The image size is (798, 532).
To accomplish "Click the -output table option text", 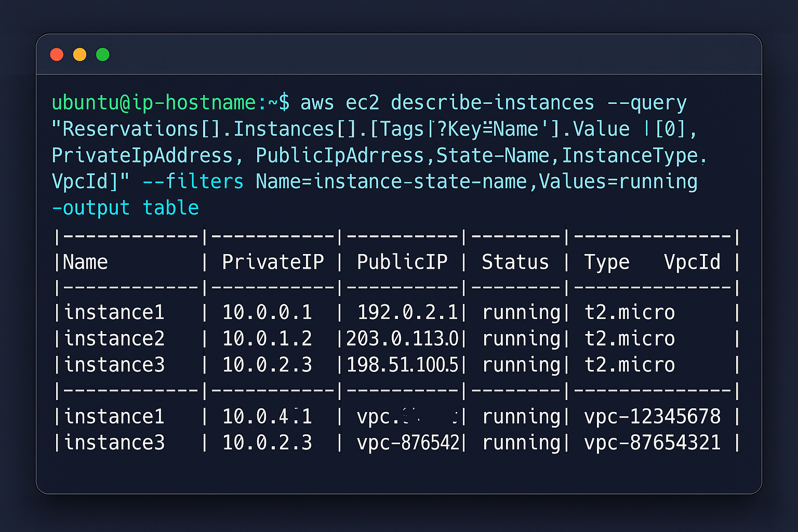I will click(x=125, y=207).
